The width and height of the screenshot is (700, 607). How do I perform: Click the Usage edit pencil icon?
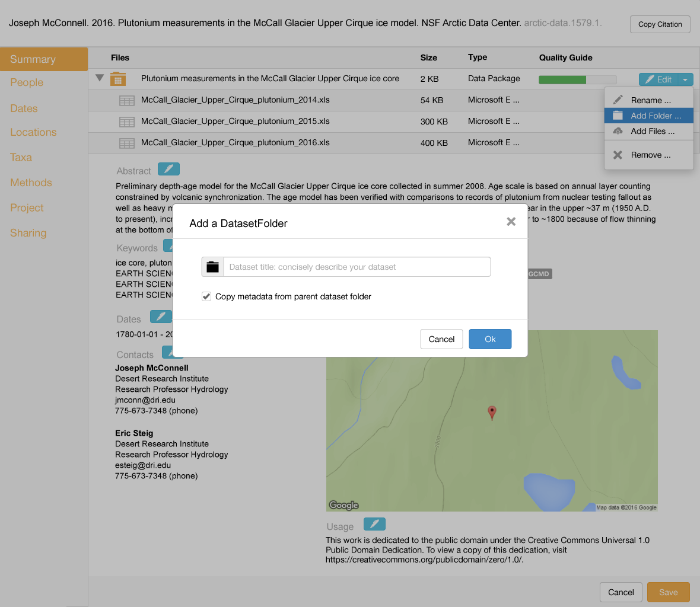(x=374, y=524)
